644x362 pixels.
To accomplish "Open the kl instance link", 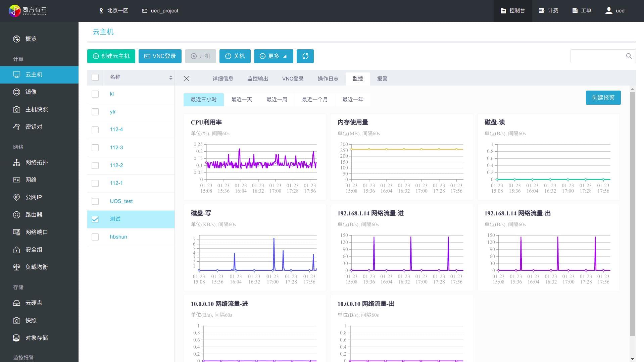I will pyautogui.click(x=112, y=94).
